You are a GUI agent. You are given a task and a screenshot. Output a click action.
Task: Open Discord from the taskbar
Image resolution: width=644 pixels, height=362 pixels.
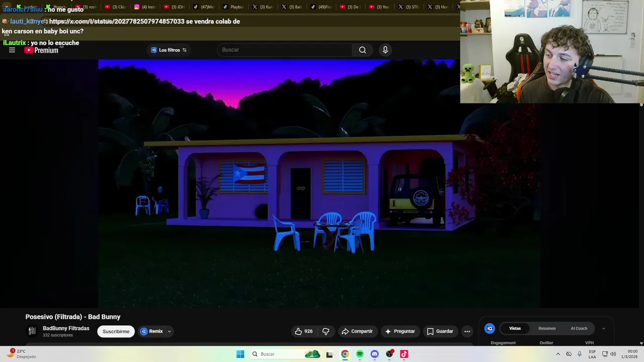[374, 354]
